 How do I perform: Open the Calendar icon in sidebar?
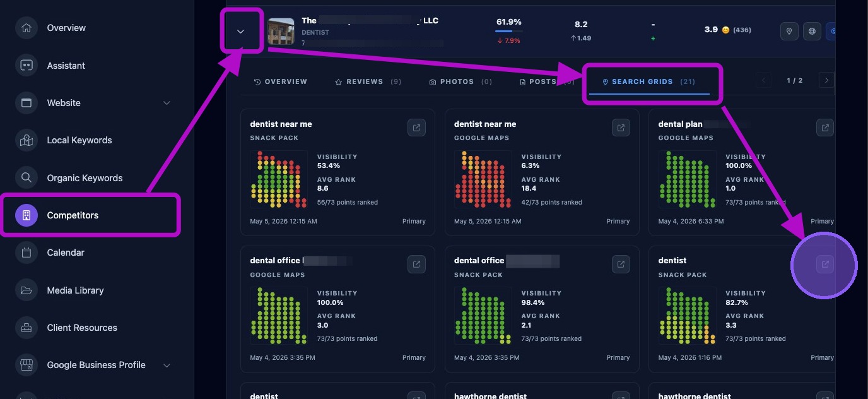point(26,253)
